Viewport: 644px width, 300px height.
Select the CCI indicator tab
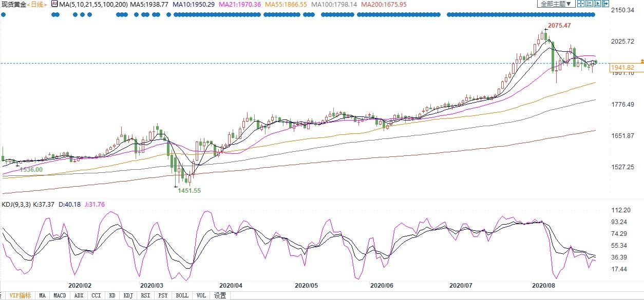click(x=96, y=295)
